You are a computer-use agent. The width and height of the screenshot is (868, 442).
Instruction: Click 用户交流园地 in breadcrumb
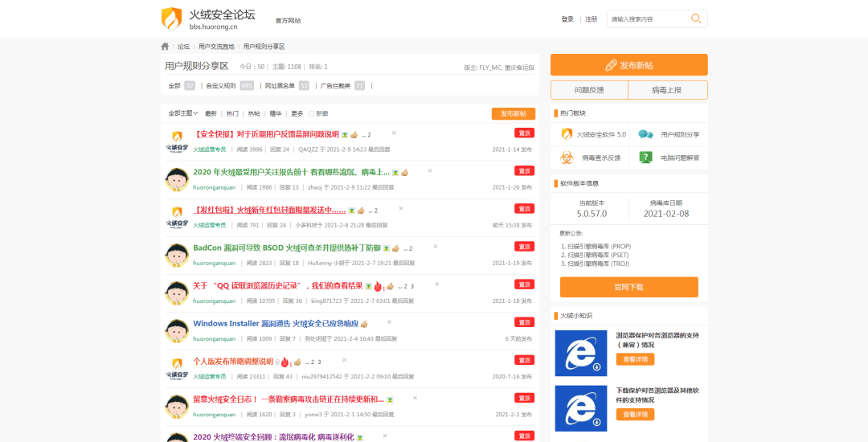[216, 47]
